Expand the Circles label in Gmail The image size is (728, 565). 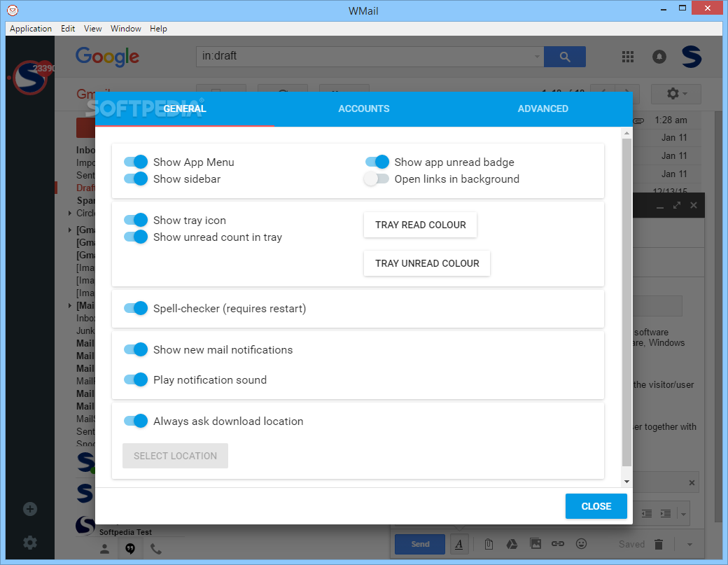click(70, 213)
